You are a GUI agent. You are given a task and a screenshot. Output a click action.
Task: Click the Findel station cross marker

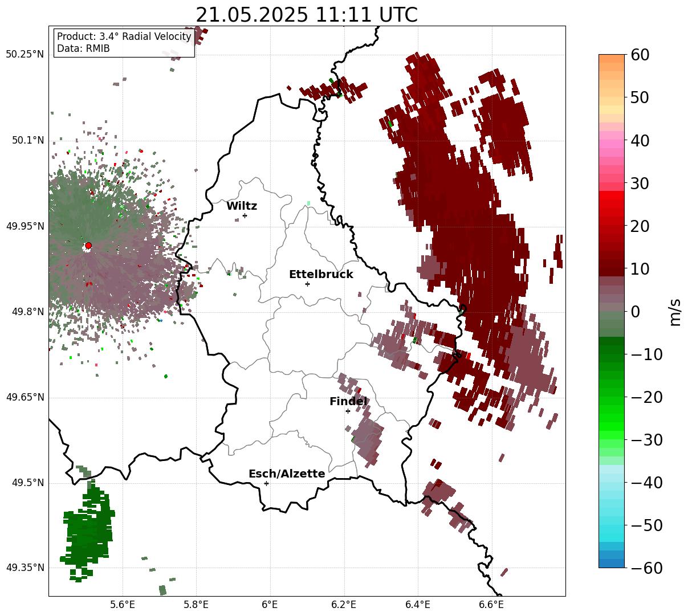348,411
